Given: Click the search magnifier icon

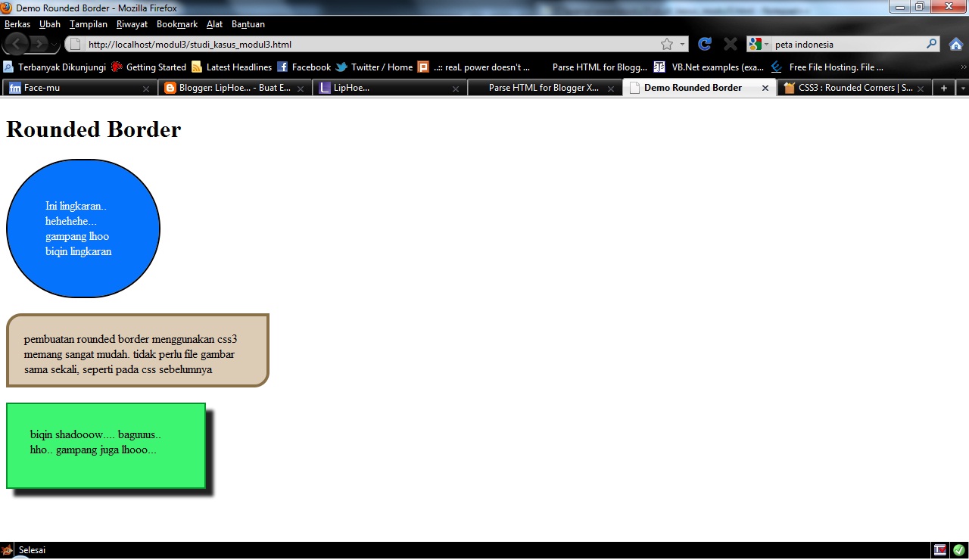Looking at the screenshot, I should click(x=930, y=44).
